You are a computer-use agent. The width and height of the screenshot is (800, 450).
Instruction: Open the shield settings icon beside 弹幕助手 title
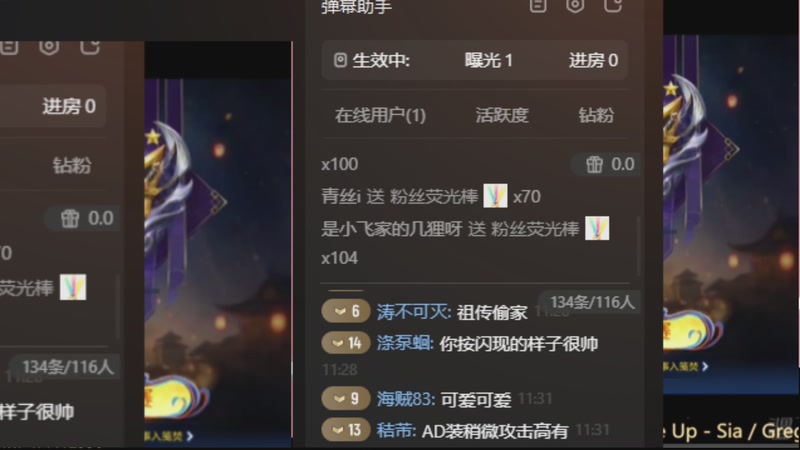(x=575, y=5)
